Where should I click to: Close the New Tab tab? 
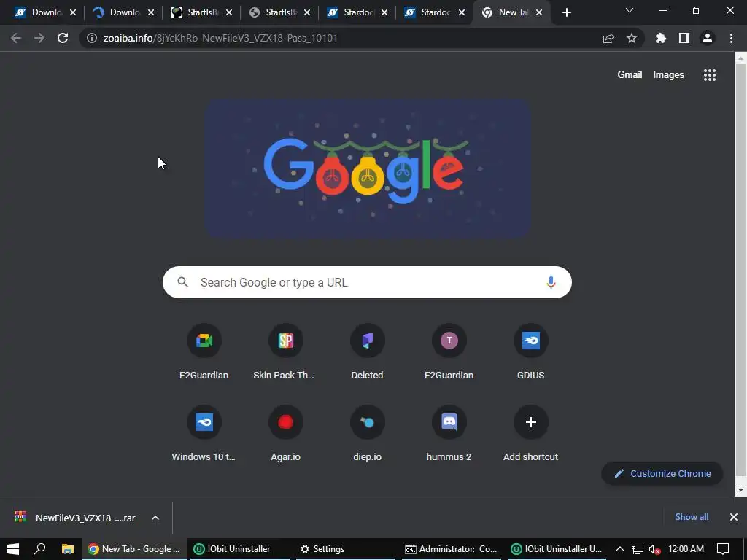point(539,13)
